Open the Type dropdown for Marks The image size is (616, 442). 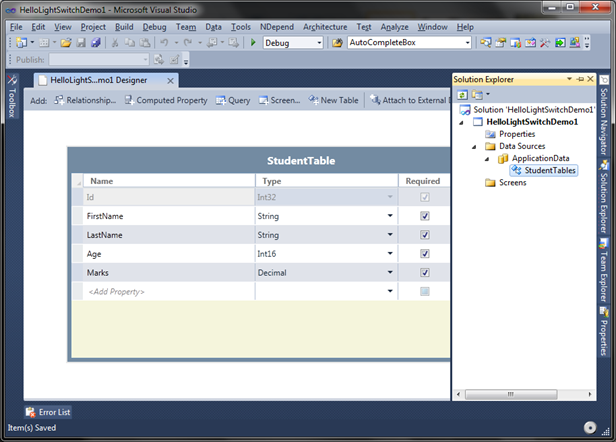coord(390,272)
